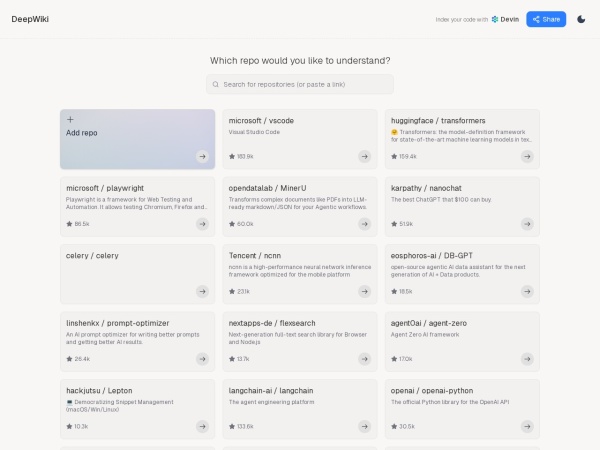Click 'Visual Studio Code' description text

(x=254, y=132)
